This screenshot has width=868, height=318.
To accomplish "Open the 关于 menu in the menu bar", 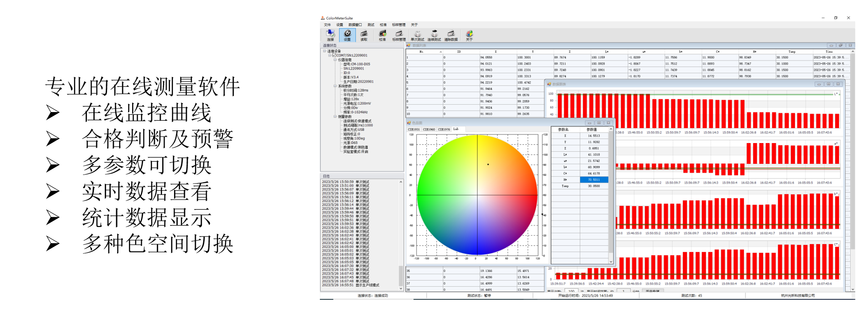I will tap(414, 25).
